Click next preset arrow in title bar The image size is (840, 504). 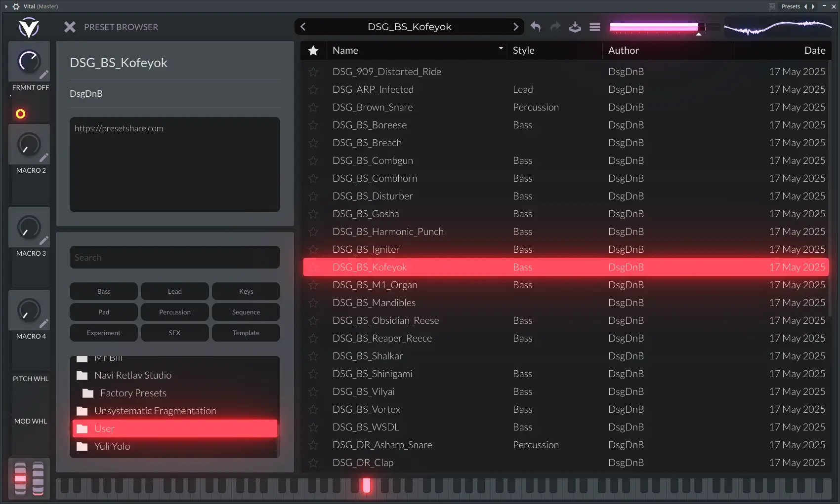(x=813, y=6)
